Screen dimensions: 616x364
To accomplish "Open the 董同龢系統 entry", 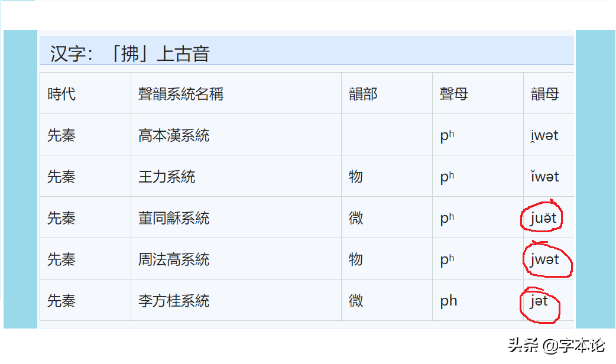I will point(174,218).
